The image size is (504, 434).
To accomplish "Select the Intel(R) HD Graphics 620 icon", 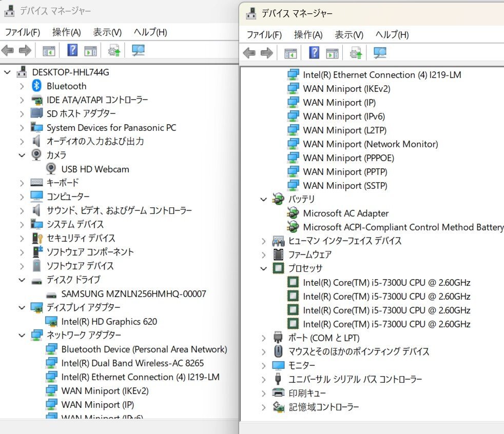I will 51,321.
